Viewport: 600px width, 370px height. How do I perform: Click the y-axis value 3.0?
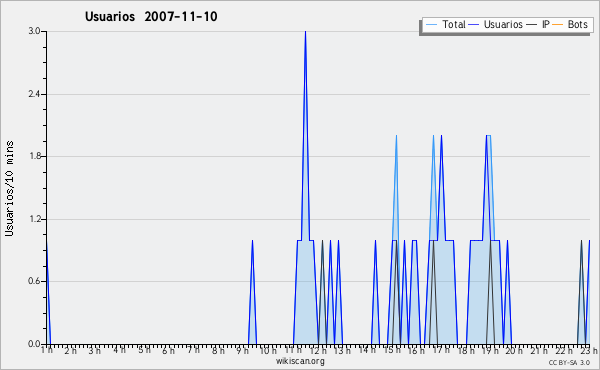pyautogui.click(x=34, y=31)
